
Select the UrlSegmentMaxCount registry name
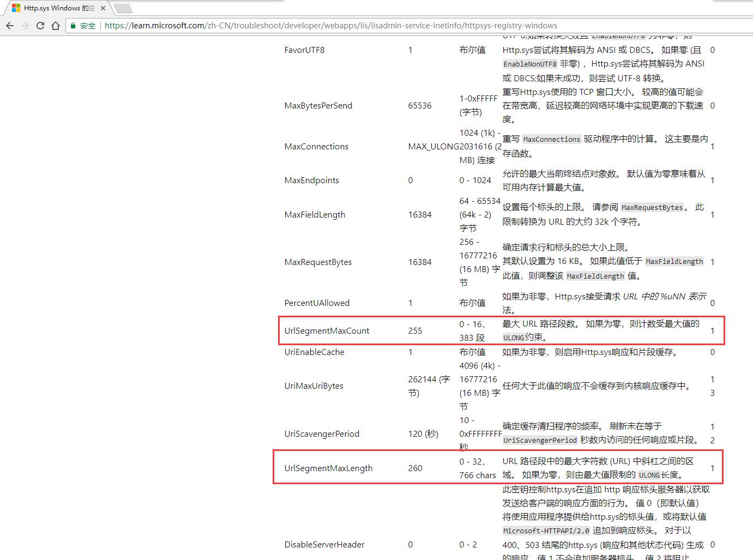327,330
